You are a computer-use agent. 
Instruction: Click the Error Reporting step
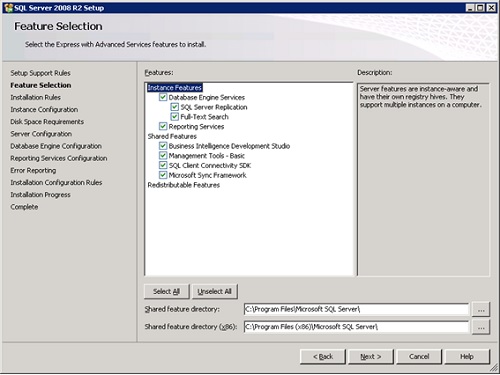pos(33,170)
